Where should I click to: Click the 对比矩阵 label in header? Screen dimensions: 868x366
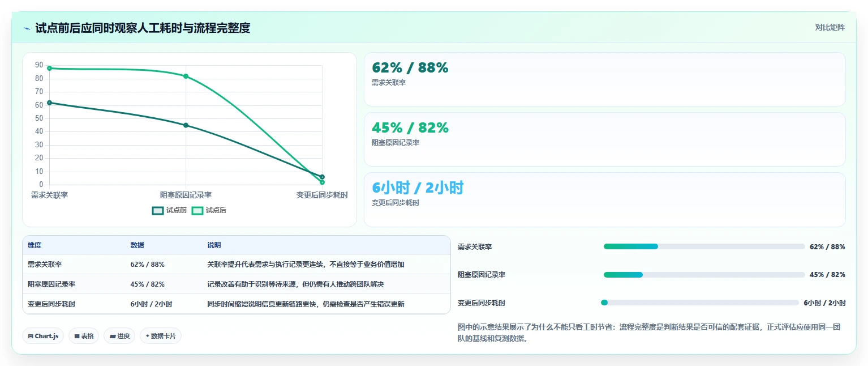click(x=830, y=28)
